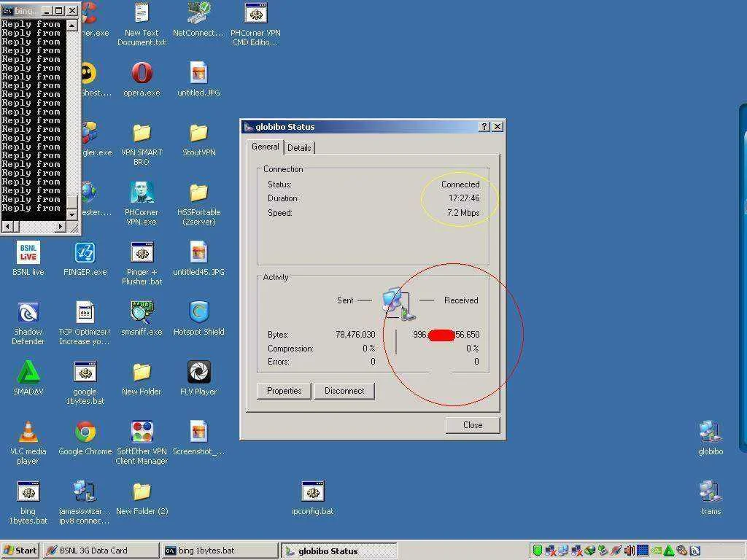Open New Text Document.txt desktop icon
747x560 pixels.
click(142, 24)
